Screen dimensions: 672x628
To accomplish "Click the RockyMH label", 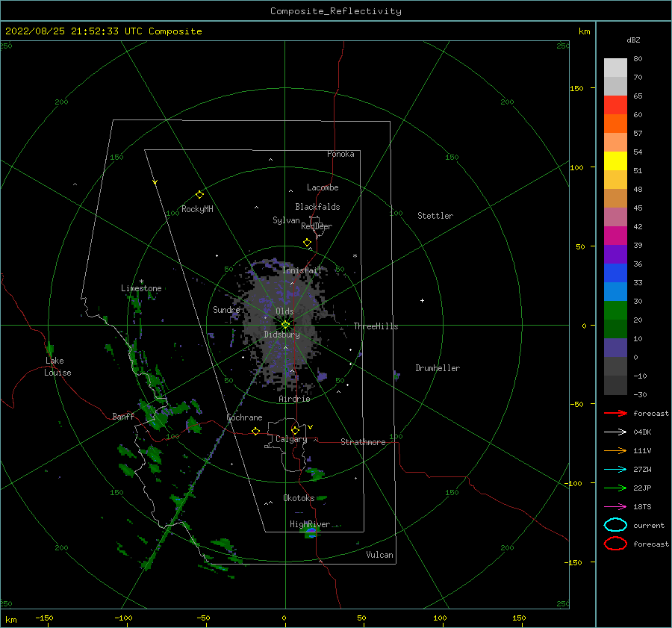I will [197, 209].
